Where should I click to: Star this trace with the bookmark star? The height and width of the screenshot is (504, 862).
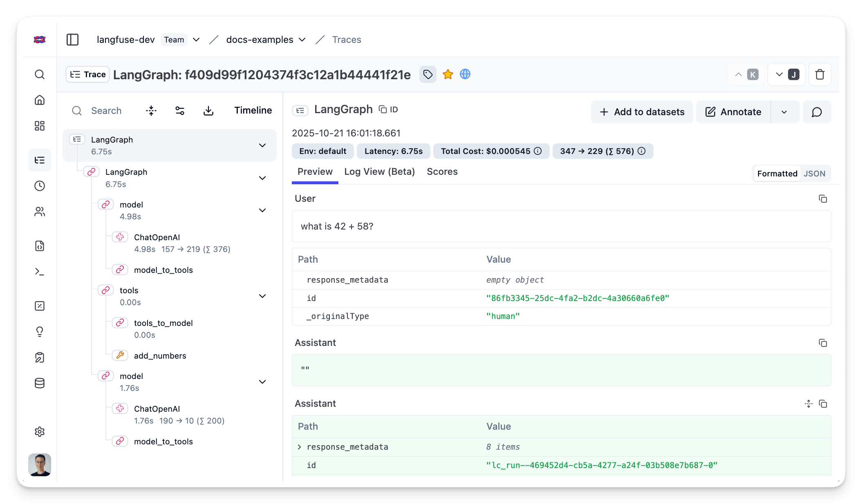(x=448, y=74)
